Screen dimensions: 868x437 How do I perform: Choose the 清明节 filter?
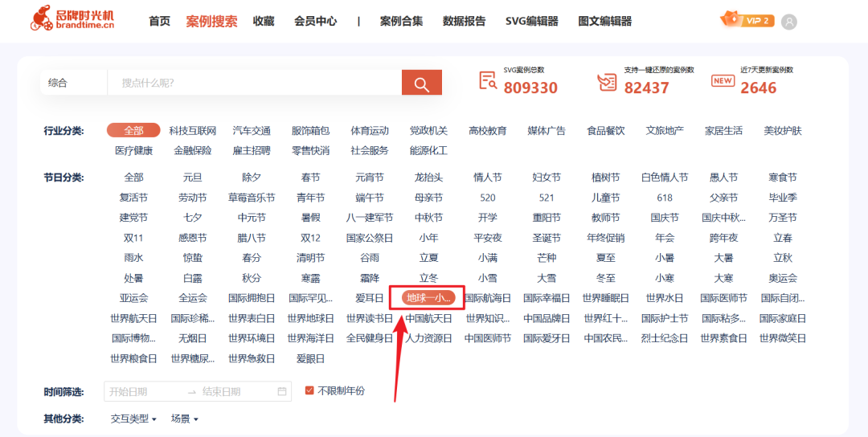pos(310,258)
